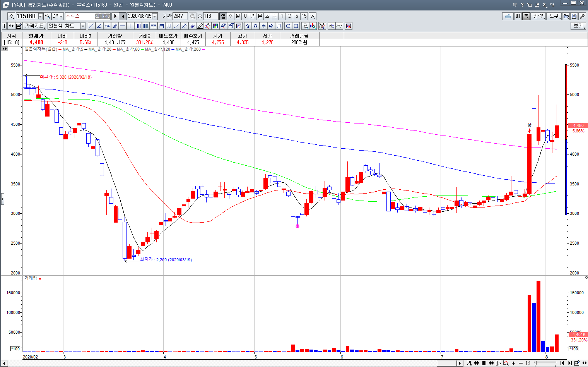Switch to second (초) period
Screen dimensions: 588x367
[x=267, y=16]
